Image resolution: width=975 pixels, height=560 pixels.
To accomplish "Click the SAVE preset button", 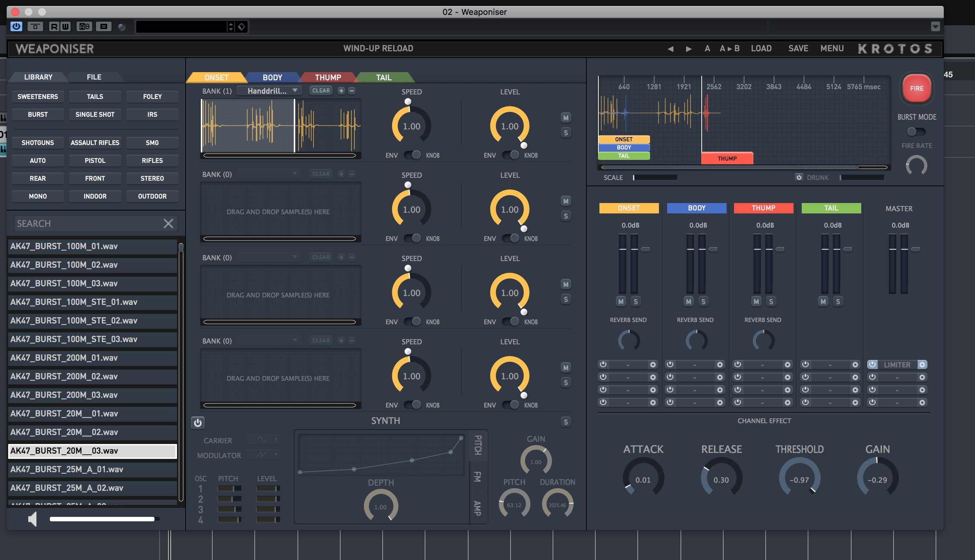I will pyautogui.click(x=798, y=48).
